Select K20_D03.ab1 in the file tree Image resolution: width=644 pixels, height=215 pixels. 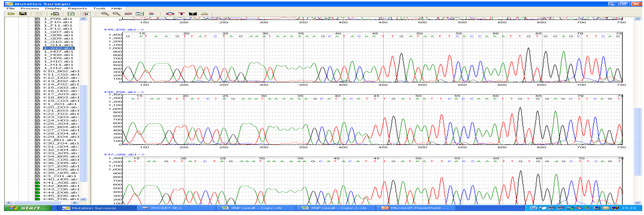click(61, 107)
